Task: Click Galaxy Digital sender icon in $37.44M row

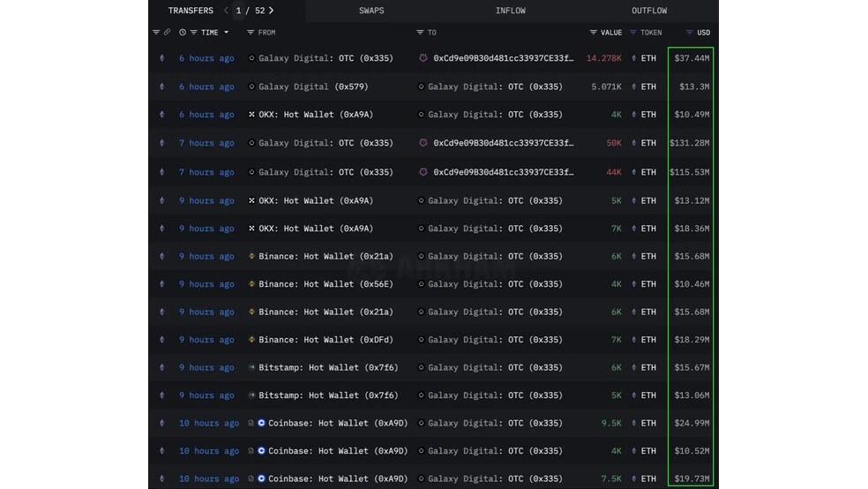Action: (251, 58)
